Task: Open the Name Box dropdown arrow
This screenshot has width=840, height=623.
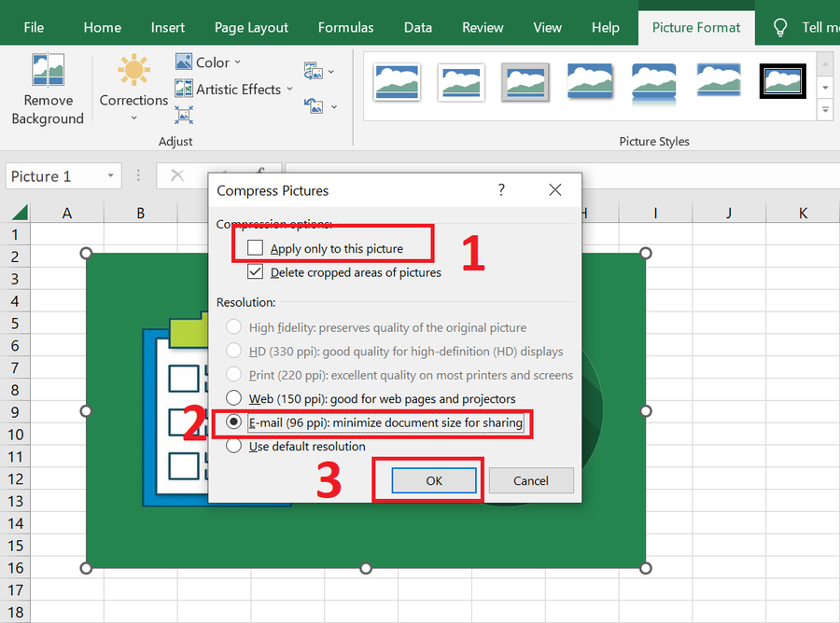Action: 110,175
